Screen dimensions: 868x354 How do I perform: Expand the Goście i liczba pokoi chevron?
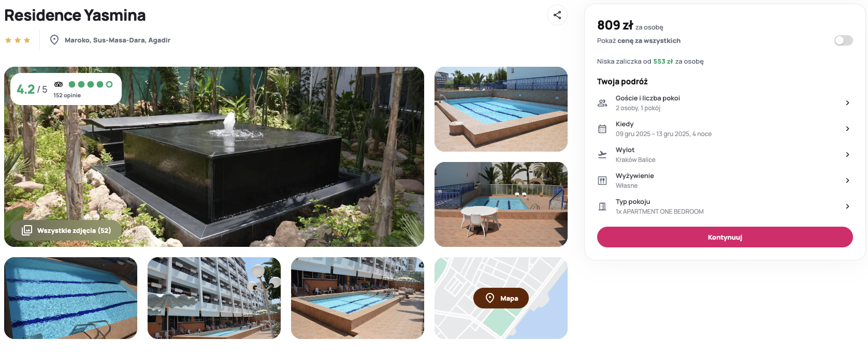pos(847,103)
